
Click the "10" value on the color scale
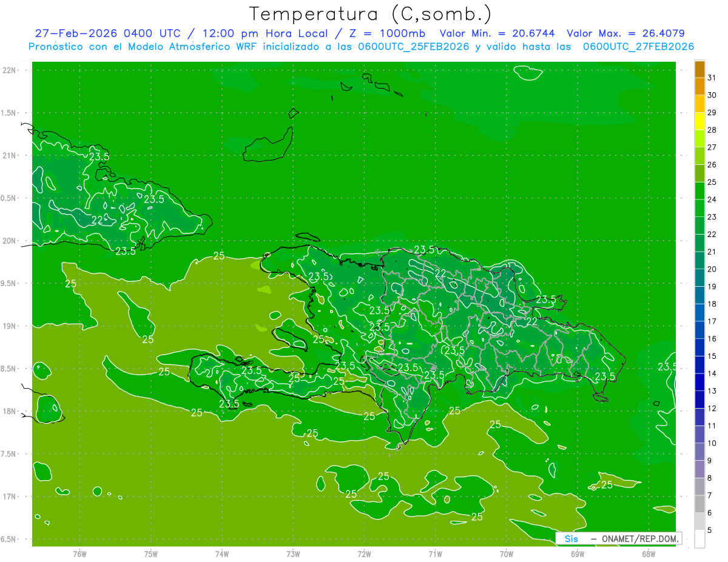(x=712, y=443)
